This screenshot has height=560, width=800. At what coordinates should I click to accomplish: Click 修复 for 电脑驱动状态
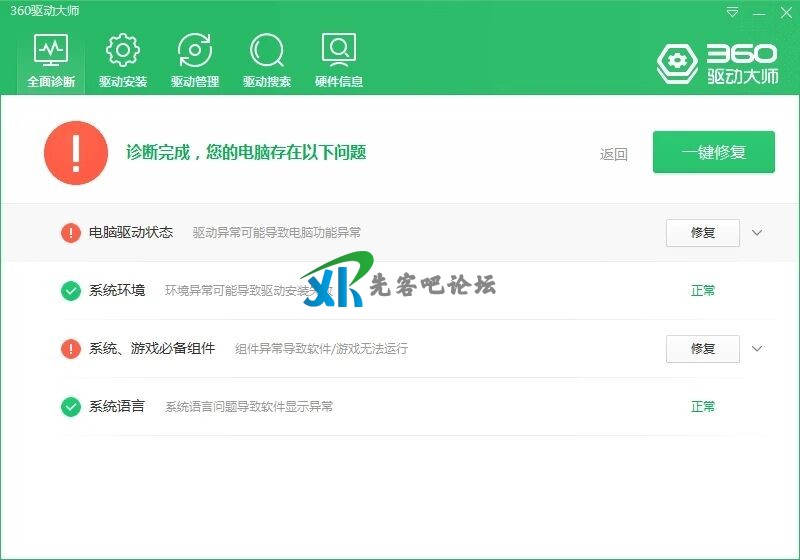point(703,233)
